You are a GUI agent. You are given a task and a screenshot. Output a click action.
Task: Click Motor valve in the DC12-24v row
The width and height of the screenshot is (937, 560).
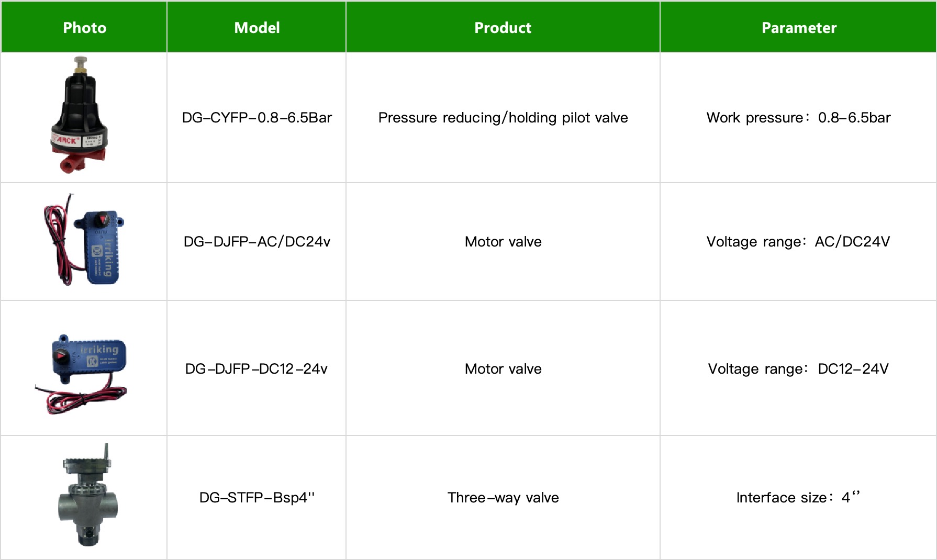(503, 368)
